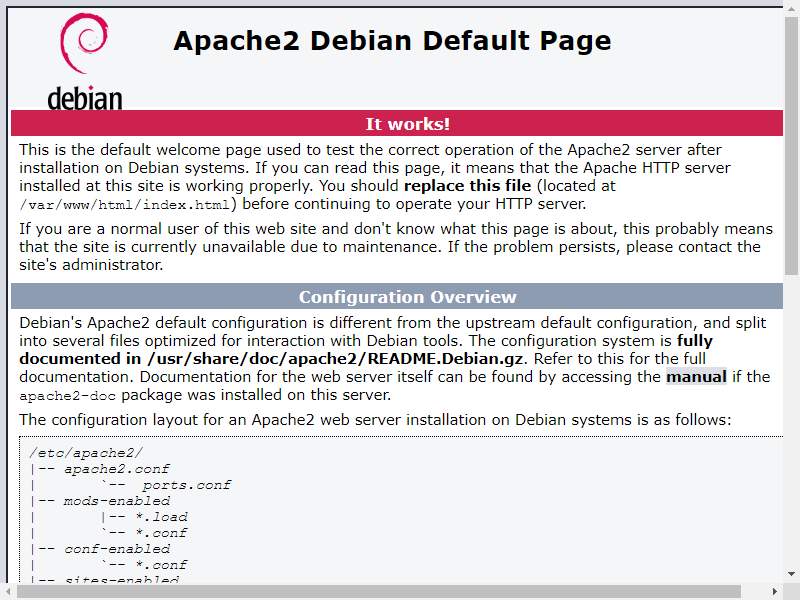This screenshot has width=800, height=600.
Task: Click the 'ports.conf' tree entry
Action: point(186,485)
